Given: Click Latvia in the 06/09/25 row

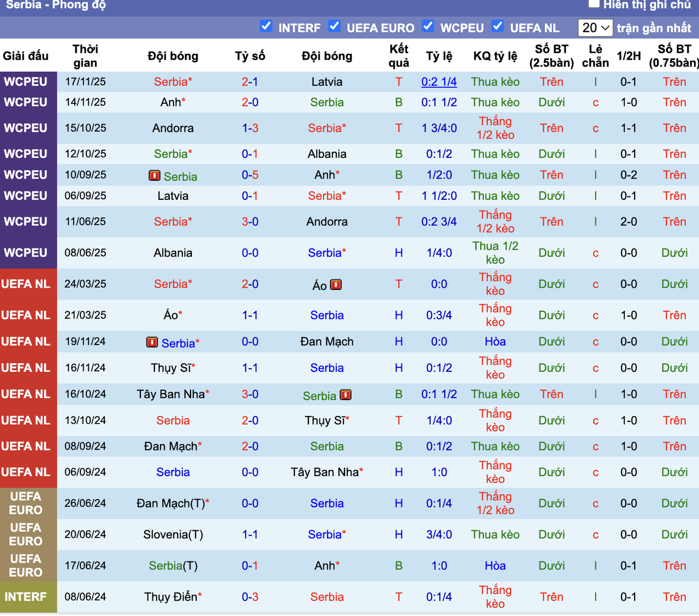Looking at the screenshot, I should tap(173, 196).
